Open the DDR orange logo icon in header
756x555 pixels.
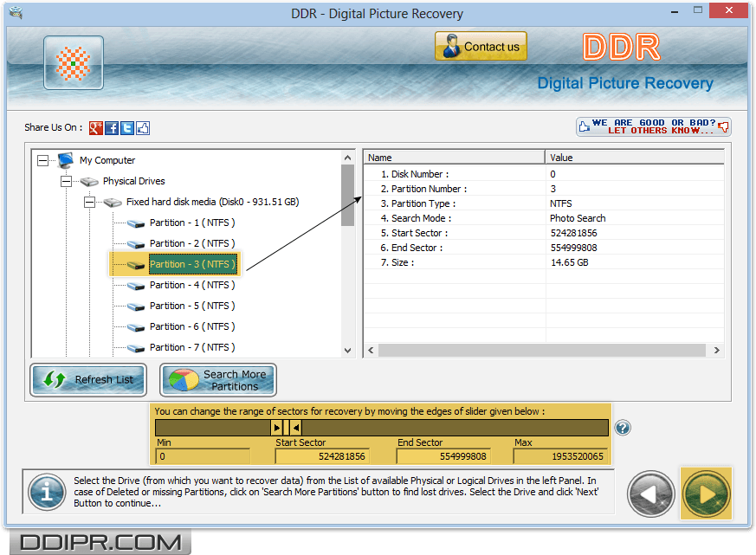(74, 62)
